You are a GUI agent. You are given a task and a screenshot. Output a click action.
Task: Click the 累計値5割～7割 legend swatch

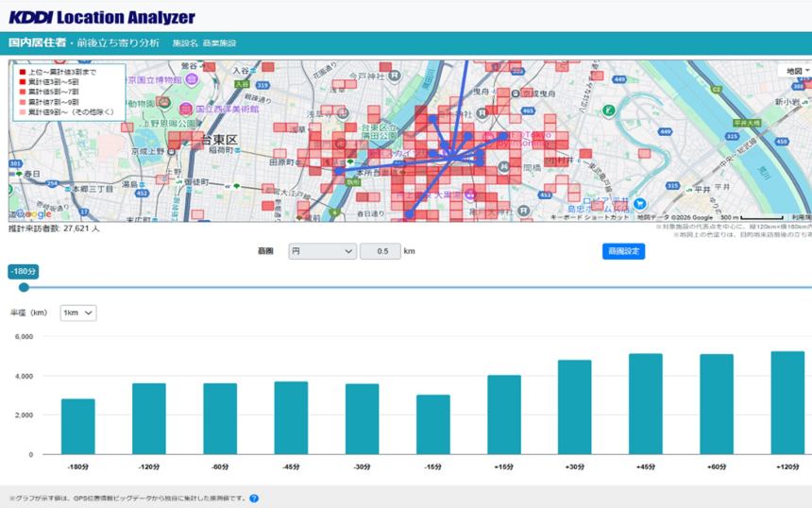(x=23, y=92)
